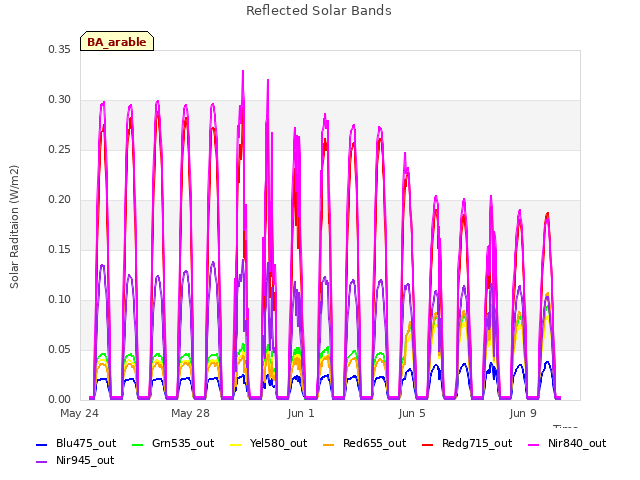Click the May 24 x-axis tick label
The width and height of the screenshot is (640, 480).
79,413
